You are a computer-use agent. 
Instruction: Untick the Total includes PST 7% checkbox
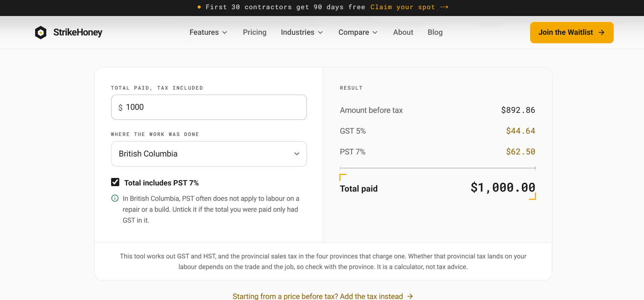115,182
